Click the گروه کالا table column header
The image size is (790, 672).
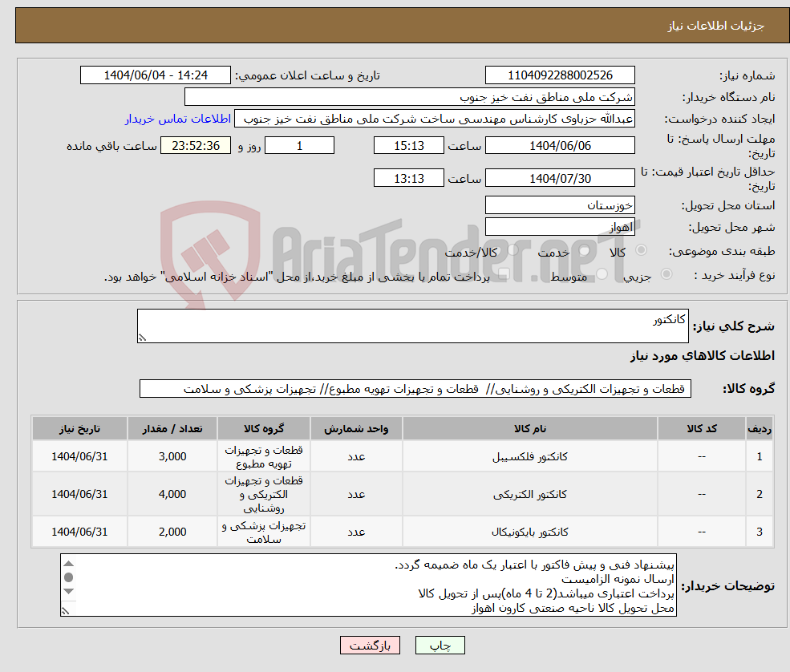tap(264, 429)
